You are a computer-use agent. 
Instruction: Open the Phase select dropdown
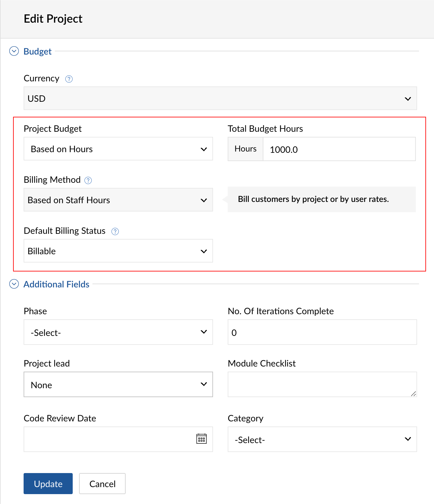click(118, 332)
